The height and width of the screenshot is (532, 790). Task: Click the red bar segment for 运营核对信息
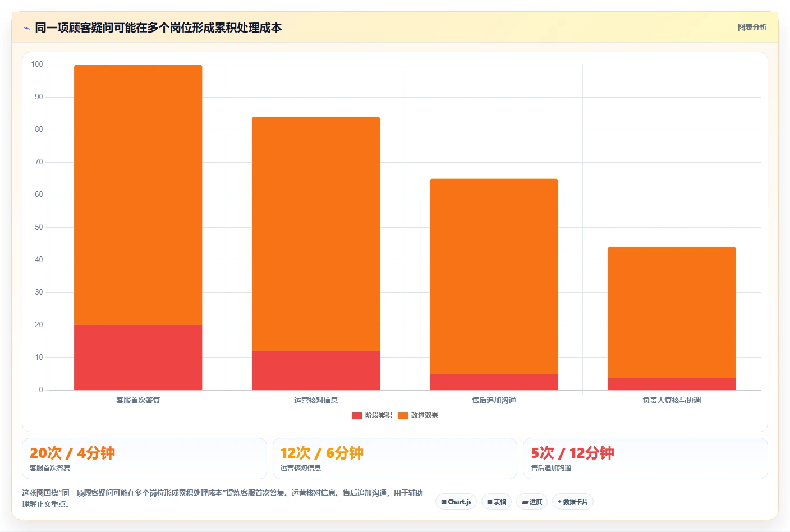click(316, 370)
